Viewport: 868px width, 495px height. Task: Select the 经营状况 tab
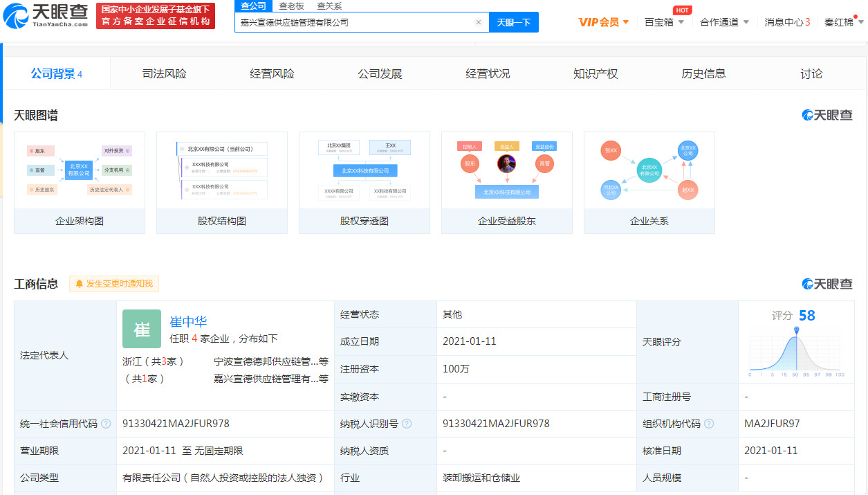(488, 73)
